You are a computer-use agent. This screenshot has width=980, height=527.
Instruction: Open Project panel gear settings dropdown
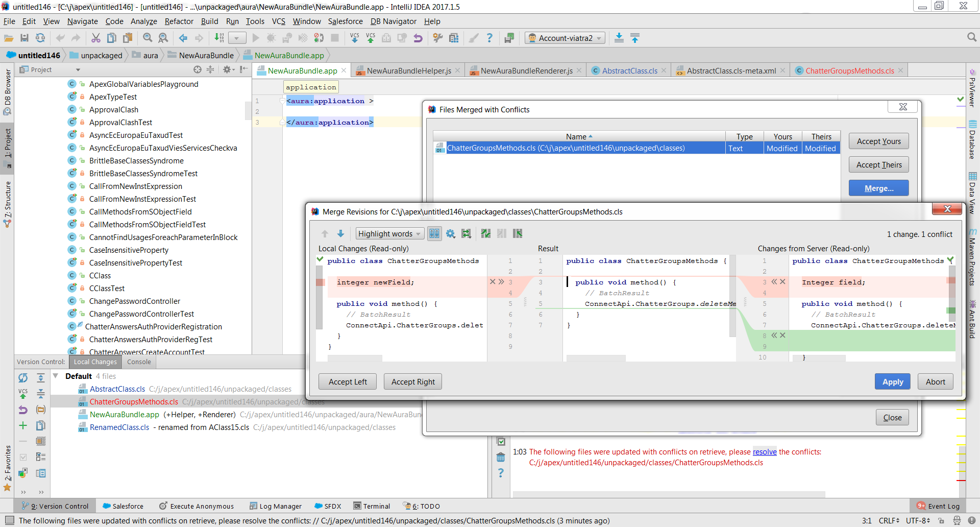tap(229, 69)
